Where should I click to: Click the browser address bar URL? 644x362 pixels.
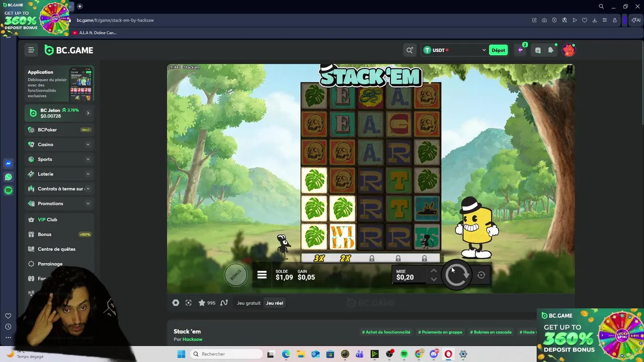coord(115,20)
